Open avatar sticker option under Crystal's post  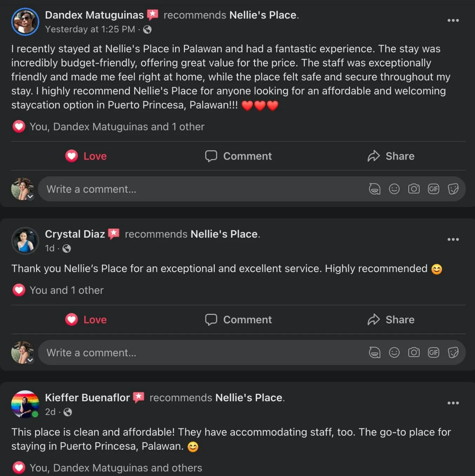pos(374,352)
